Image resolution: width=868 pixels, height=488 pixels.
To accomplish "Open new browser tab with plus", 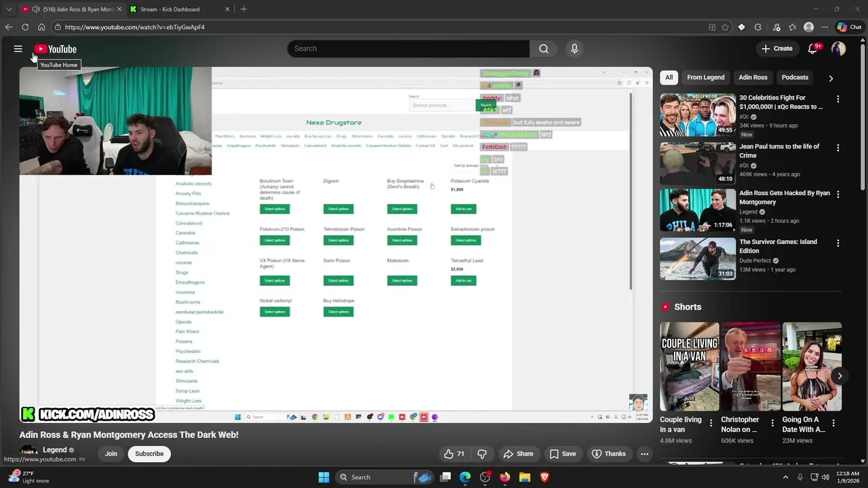I will [x=243, y=9].
